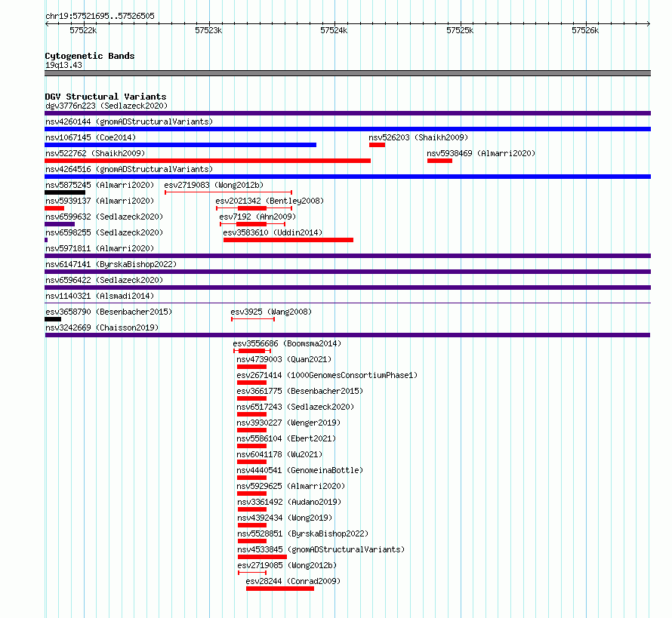Click the 57526k ruler tick label
Viewport: 672px width, 618px height.
[585, 30]
